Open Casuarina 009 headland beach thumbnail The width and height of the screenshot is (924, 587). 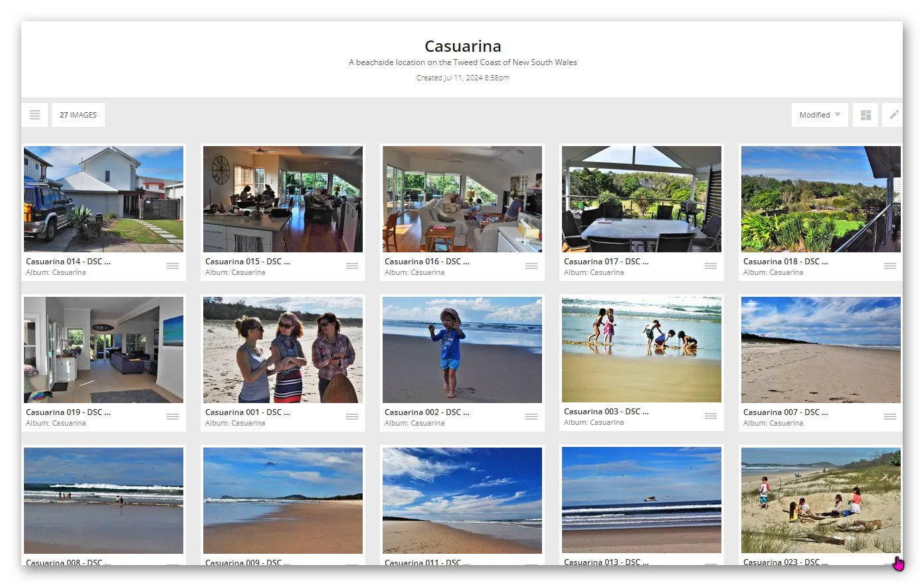pos(283,501)
